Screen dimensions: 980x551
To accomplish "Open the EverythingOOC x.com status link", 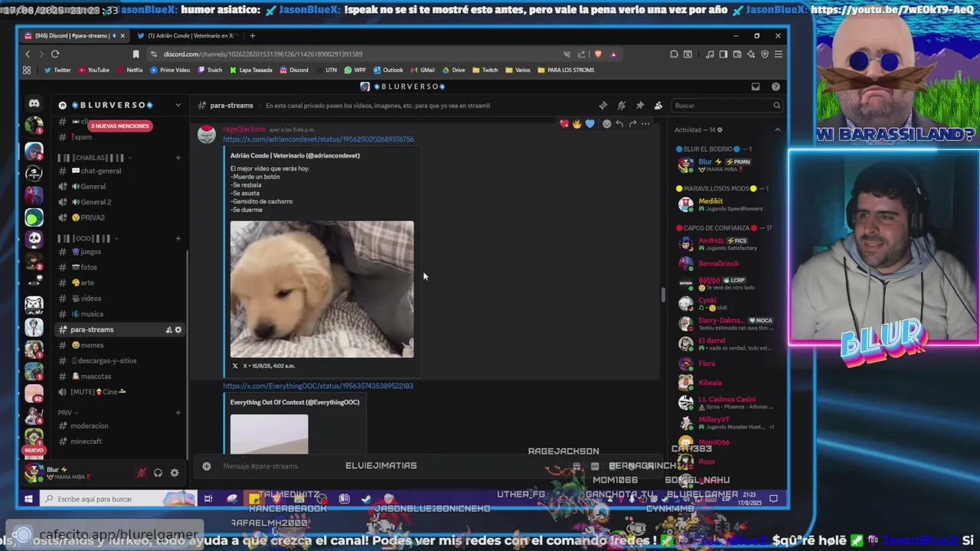I will coord(318,386).
